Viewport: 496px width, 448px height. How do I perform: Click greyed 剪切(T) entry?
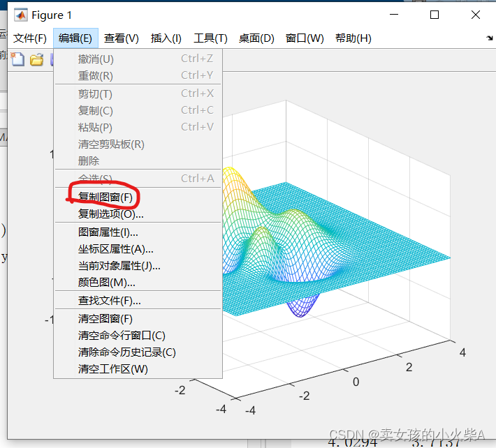[138, 94]
